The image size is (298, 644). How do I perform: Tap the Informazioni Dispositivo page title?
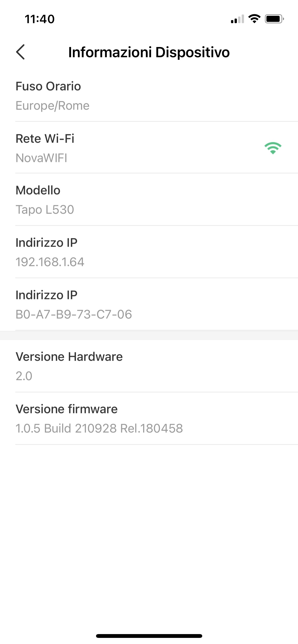point(149,52)
